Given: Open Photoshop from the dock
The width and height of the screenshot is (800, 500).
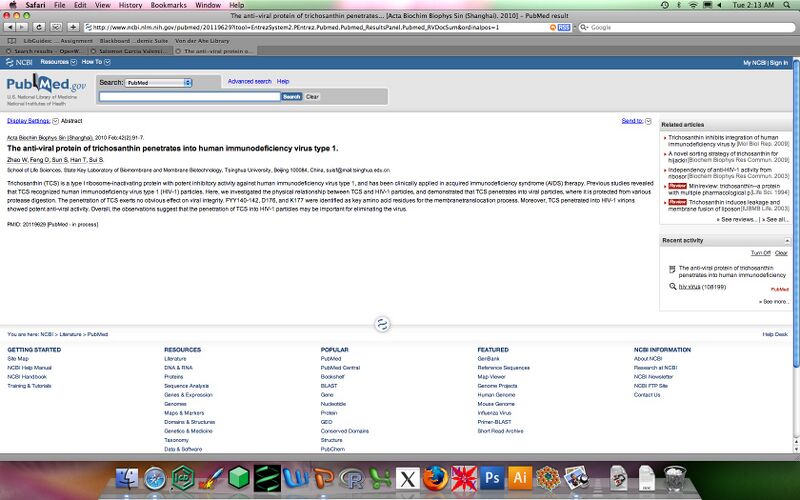Looking at the screenshot, I should point(495,480).
